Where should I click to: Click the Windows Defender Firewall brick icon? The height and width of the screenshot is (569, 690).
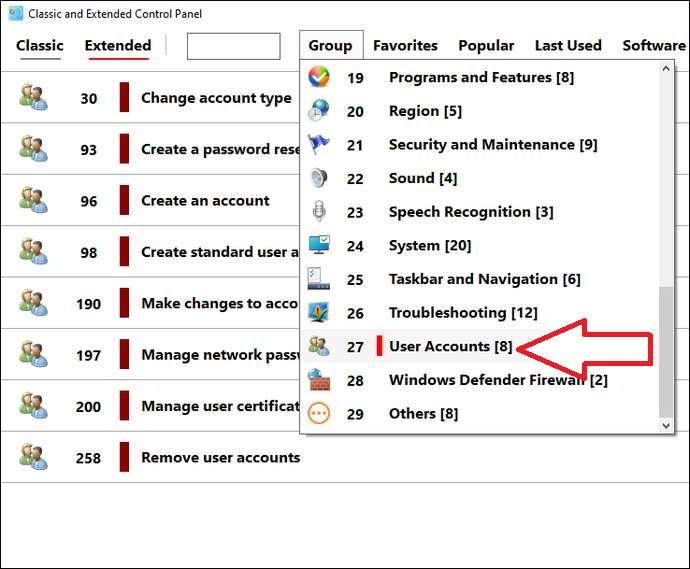(x=319, y=380)
